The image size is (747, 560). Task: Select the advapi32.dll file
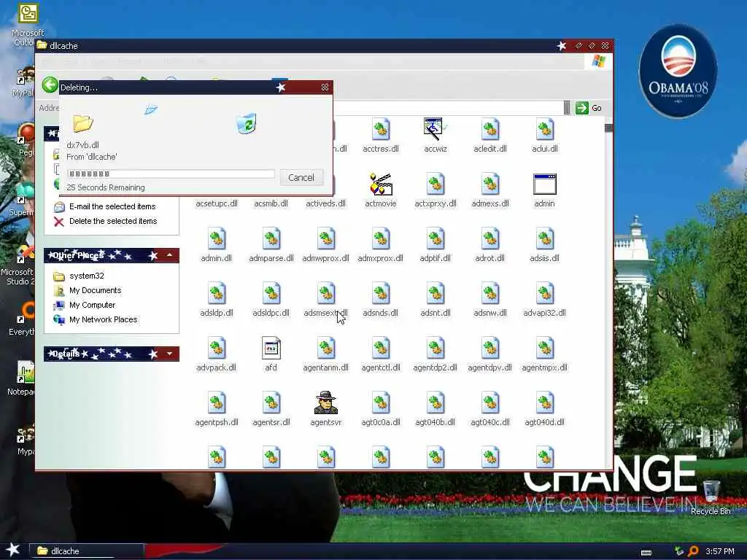(544, 300)
